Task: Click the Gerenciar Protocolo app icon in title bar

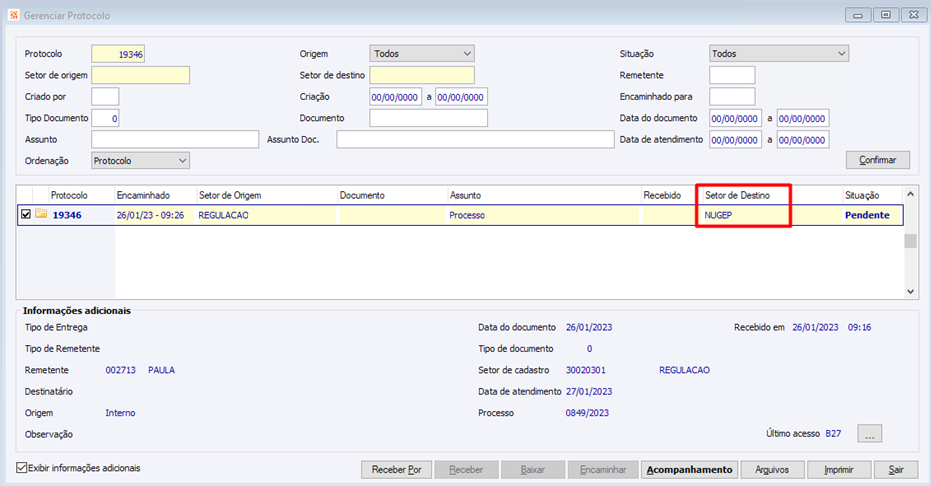Action: point(14,15)
